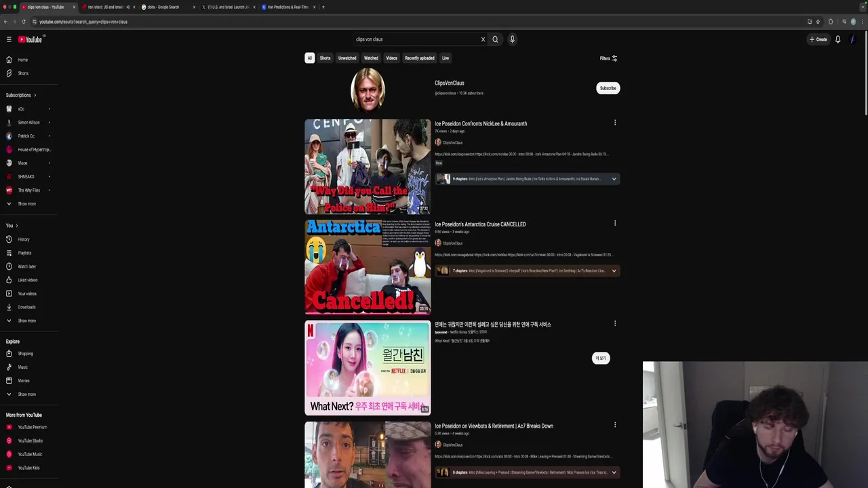The width and height of the screenshot is (868, 488).
Task: Open YouTube Studio in the sidebar
Action: 30,441
